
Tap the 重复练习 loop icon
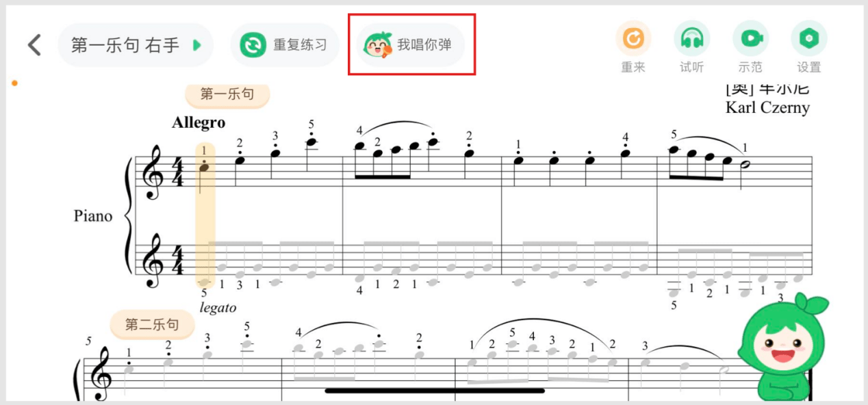tap(253, 45)
